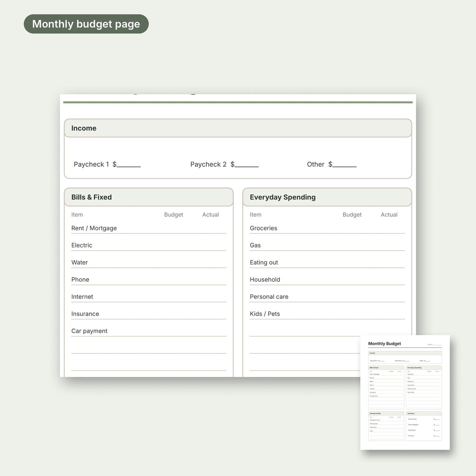Click "Actual" column header in Bills & Fixed
476x476 pixels.
(x=211, y=215)
